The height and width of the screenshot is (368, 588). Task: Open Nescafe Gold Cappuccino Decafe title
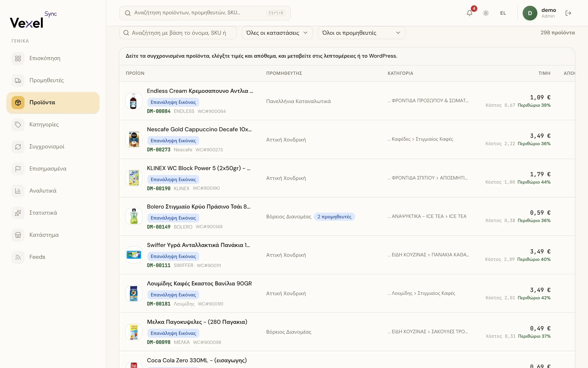pos(199,129)
